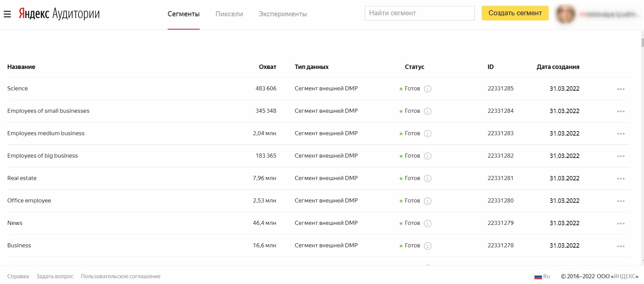Click the user profile avatar

point(565,14)
